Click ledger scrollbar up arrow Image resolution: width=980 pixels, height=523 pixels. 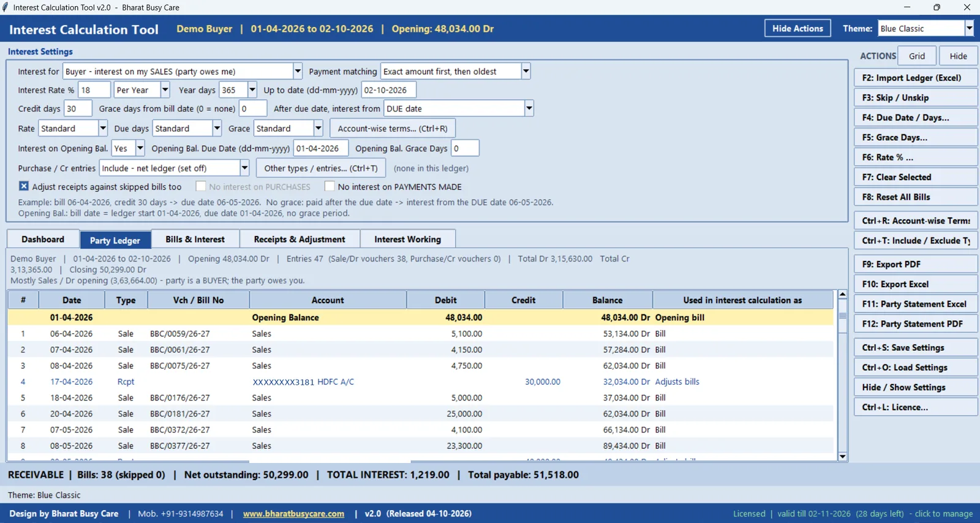click(842, 295)
